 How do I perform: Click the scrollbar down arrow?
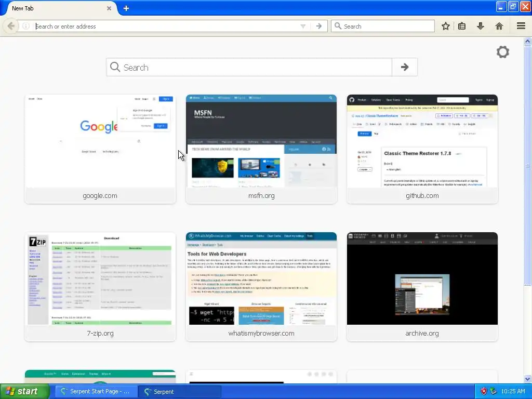(528, 379)
